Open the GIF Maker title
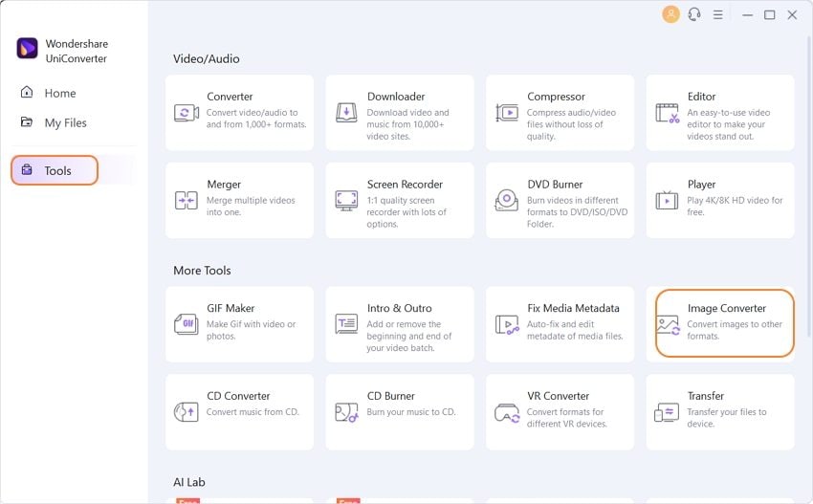The image size is (813, 504). pyautogui.click(x=231, y=308)
